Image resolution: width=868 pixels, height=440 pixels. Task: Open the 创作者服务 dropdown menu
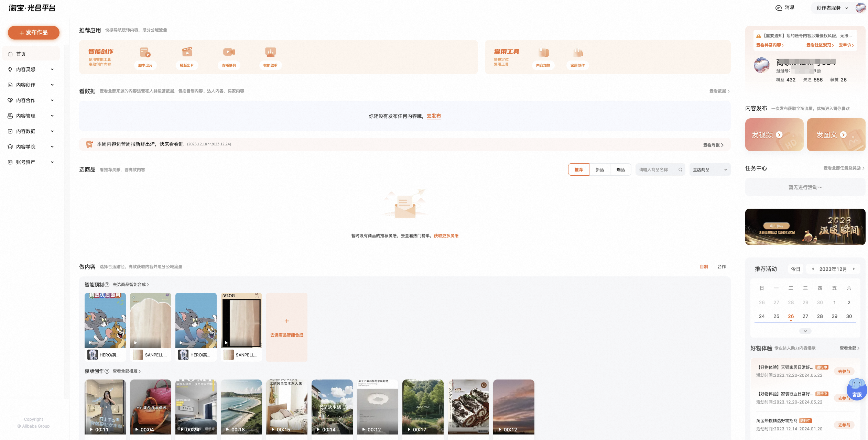click(x=832, y=8)
